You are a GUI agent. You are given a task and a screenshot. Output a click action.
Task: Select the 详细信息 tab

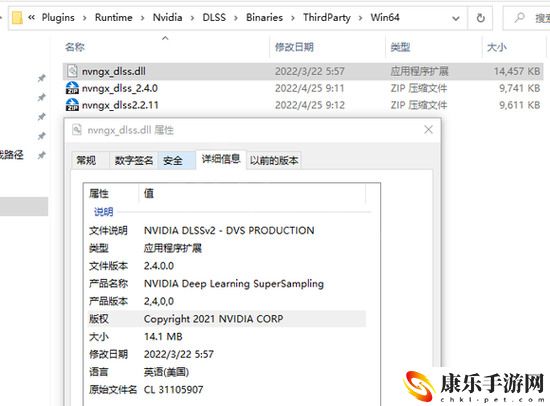221,159
